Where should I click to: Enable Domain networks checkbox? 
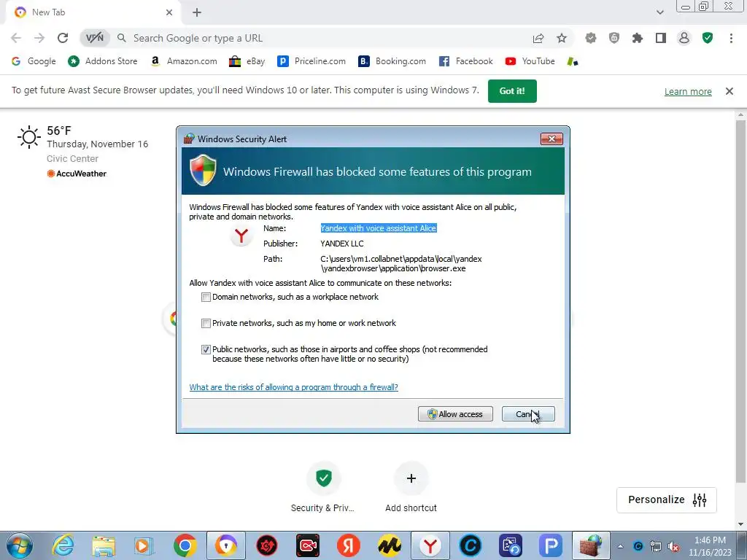click(206, 297)
